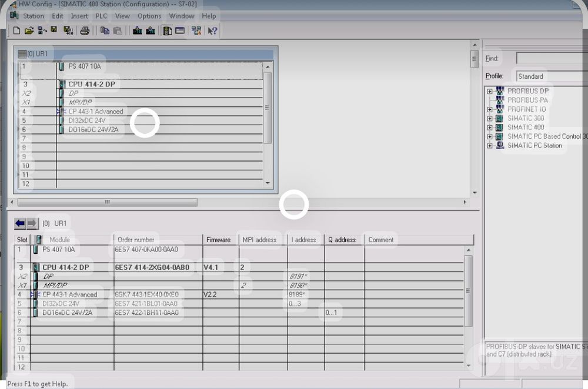Click the Order number column header

(158, 240)
